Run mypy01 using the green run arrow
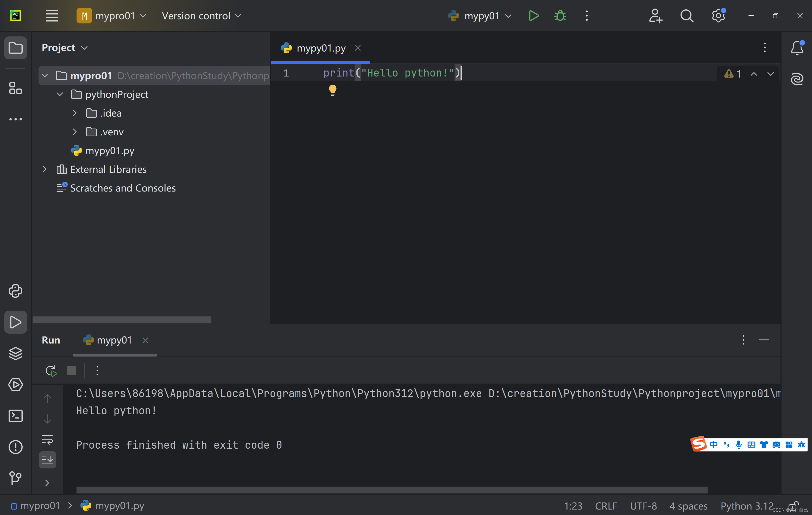This screenshot has width=812, height=515. (533, 16)
